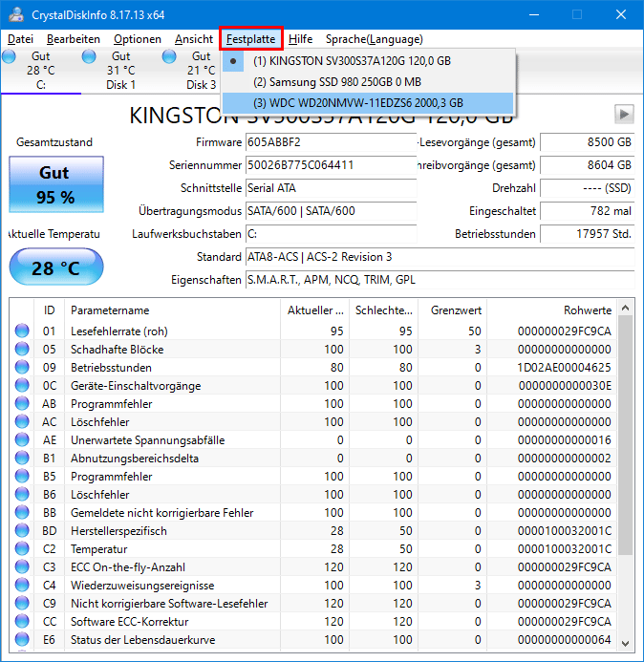
Task: Click status orb for B5 Programmfehler
Action: pyautogui.click(x=22, y=477)
